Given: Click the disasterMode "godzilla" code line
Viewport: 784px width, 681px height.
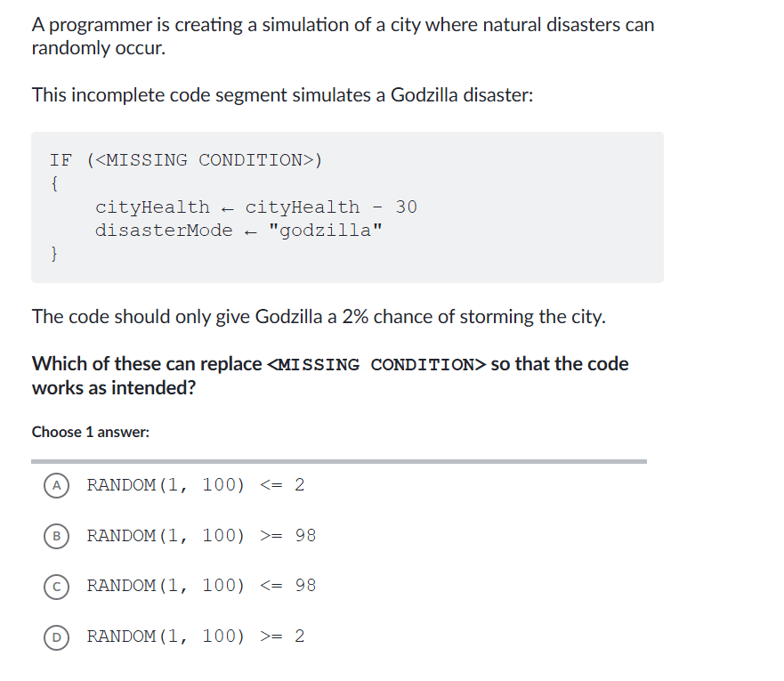Looking at the screenshot, I should 239,231.
